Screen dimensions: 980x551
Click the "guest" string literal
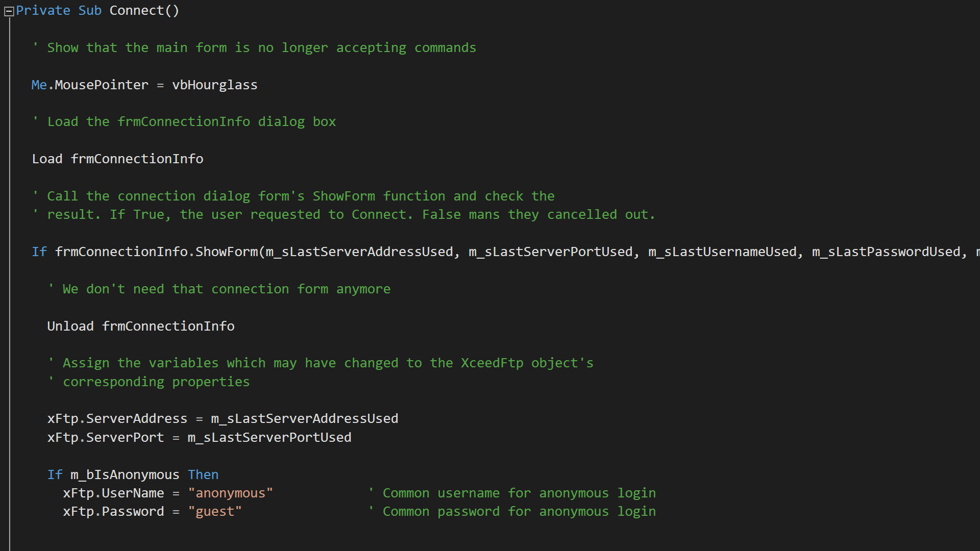coord(214,512)
